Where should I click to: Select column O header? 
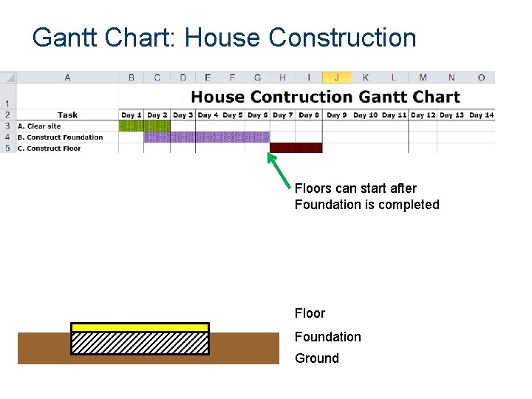coord(481,78)
